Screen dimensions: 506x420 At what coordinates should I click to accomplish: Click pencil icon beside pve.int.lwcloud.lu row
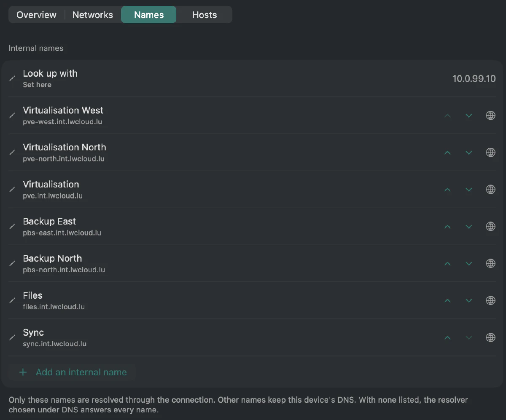click(x=13, y=190)
